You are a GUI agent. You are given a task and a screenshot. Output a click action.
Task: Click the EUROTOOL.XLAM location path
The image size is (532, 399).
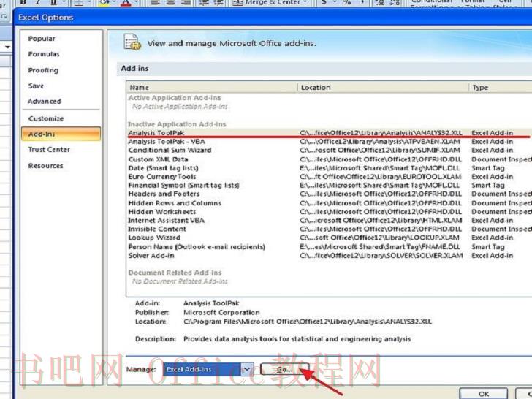[380, 177]
